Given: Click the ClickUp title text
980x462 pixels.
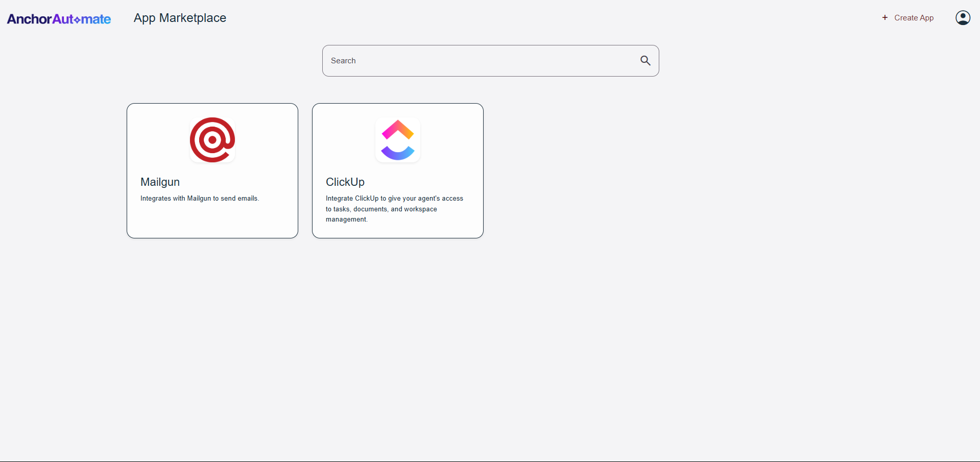Looking at the screenshot, I should [x=345, y=182].
